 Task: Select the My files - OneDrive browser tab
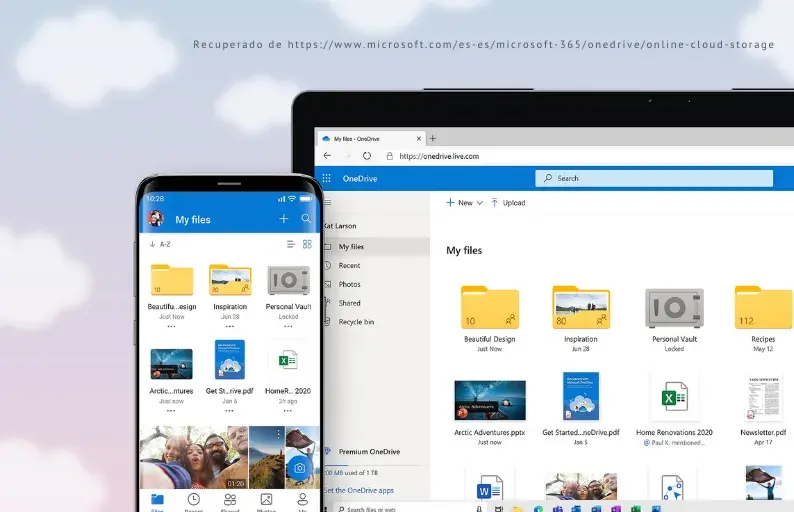tap(371, 138)
